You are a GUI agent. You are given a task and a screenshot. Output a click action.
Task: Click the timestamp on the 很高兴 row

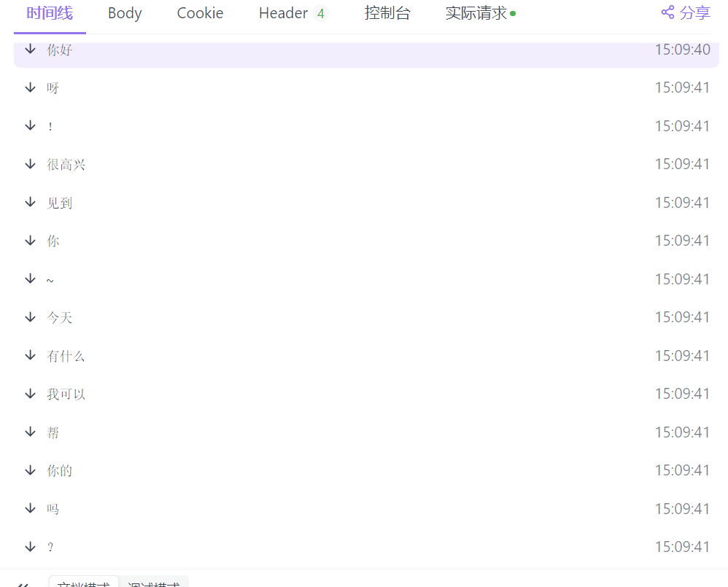click(x=683, y=164)
